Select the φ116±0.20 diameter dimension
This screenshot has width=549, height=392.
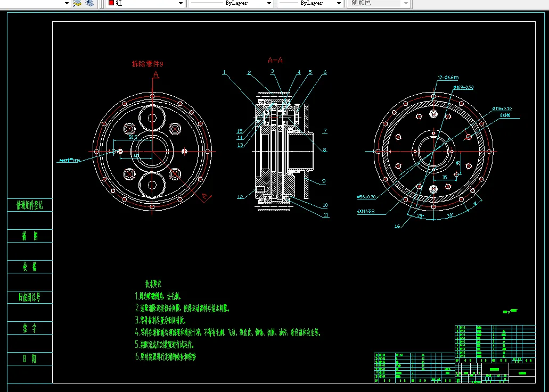coord(502,109)
